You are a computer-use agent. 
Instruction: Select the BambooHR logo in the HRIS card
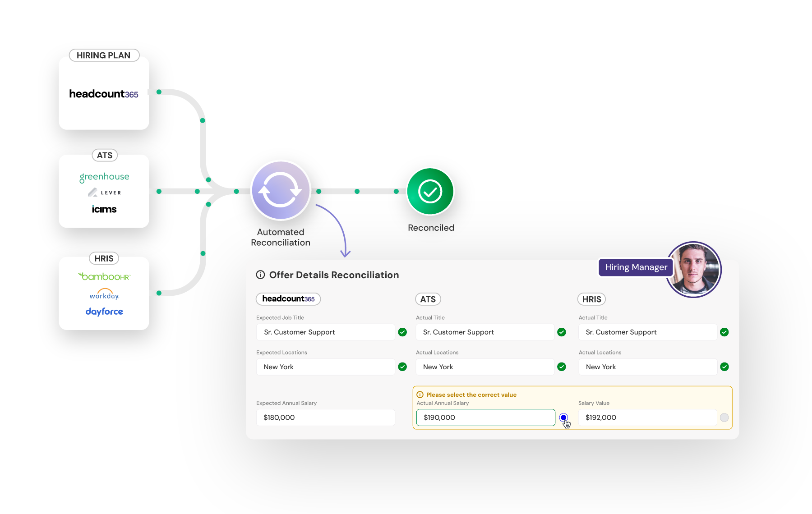coord(104,277)
